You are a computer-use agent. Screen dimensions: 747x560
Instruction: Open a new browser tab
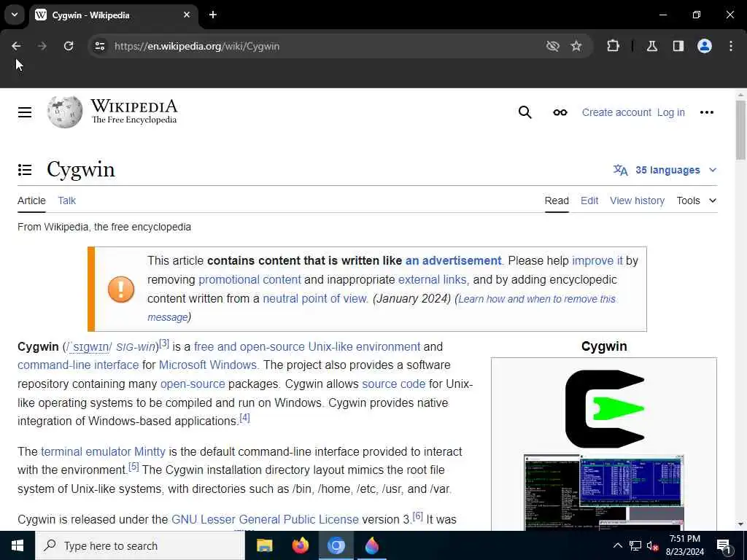(x=213, y=15)
